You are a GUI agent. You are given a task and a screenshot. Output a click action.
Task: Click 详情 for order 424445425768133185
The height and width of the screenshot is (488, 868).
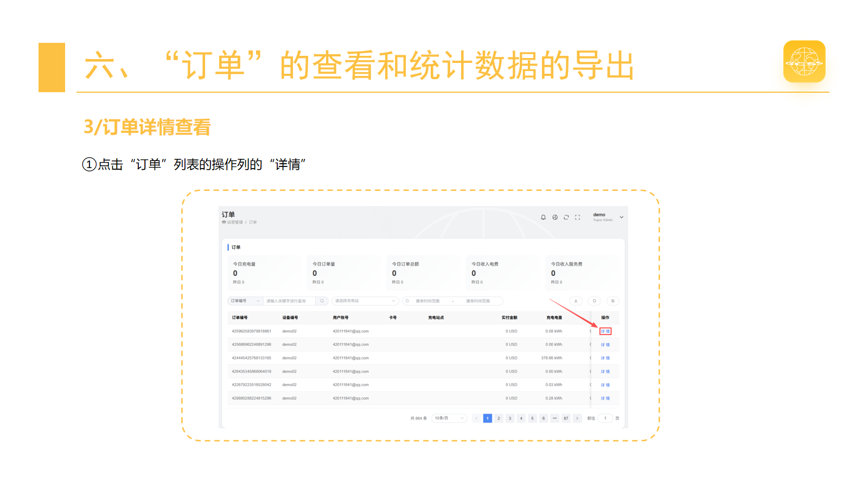pyautogui.click(x=605, y=358)
